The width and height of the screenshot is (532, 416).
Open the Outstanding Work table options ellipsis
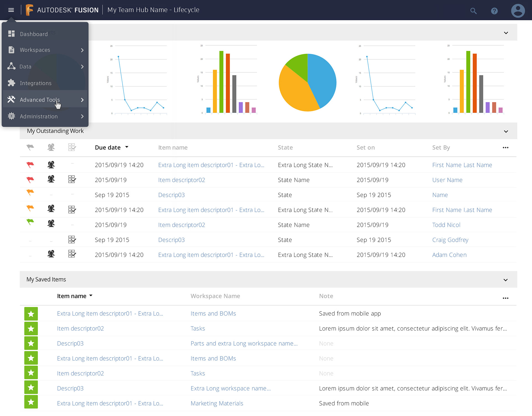pyautogui.click(x=505, y=148)
